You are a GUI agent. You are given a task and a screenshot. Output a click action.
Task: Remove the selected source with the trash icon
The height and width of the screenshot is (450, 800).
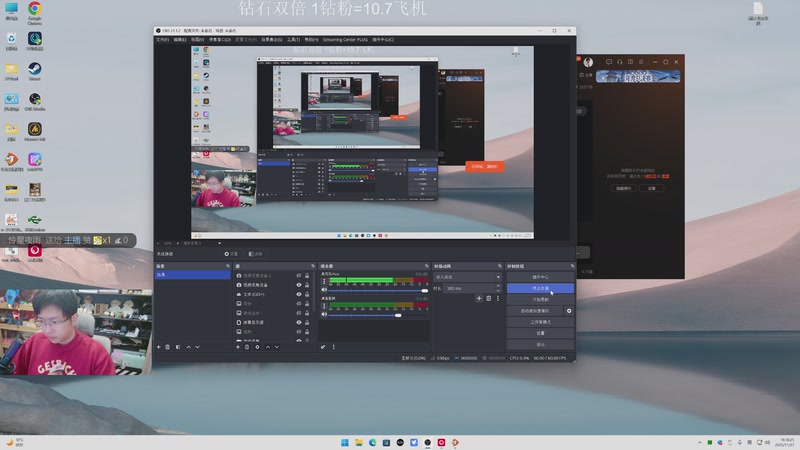(247, 347)
